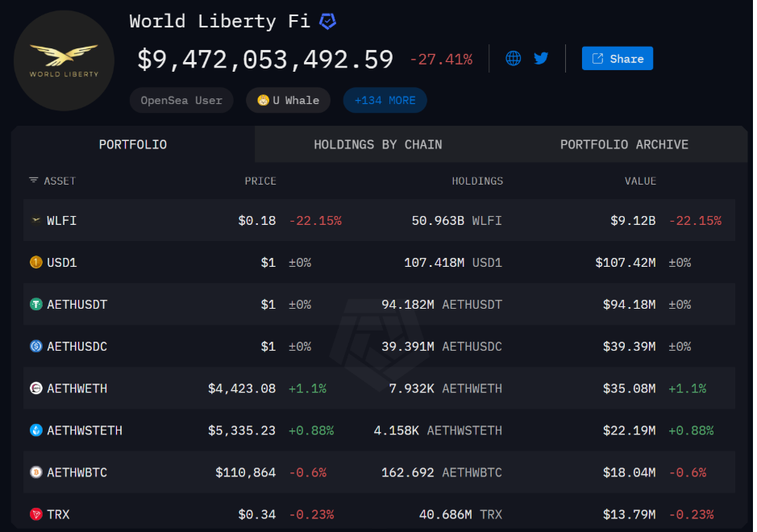Sort by the Holdings column header
This screenshot has height=532, width=757.
477,181
